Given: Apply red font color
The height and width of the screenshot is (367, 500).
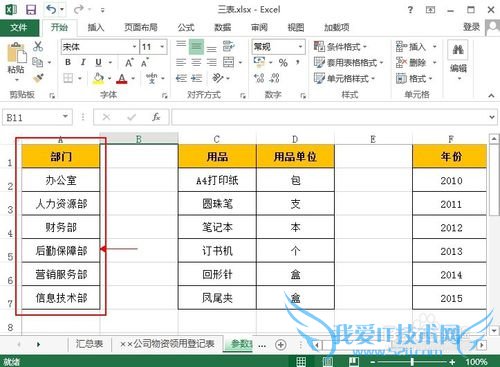Looking at the screenshot, I should tap(122, 79).
